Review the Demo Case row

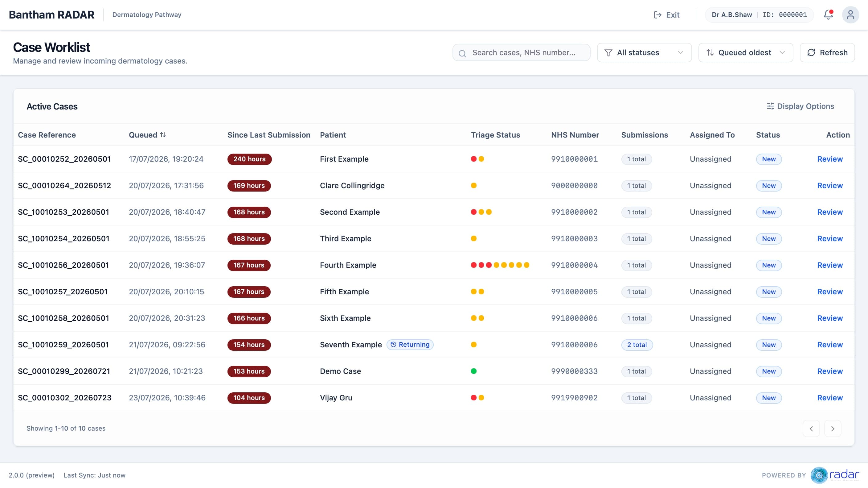tap(830, 371)
